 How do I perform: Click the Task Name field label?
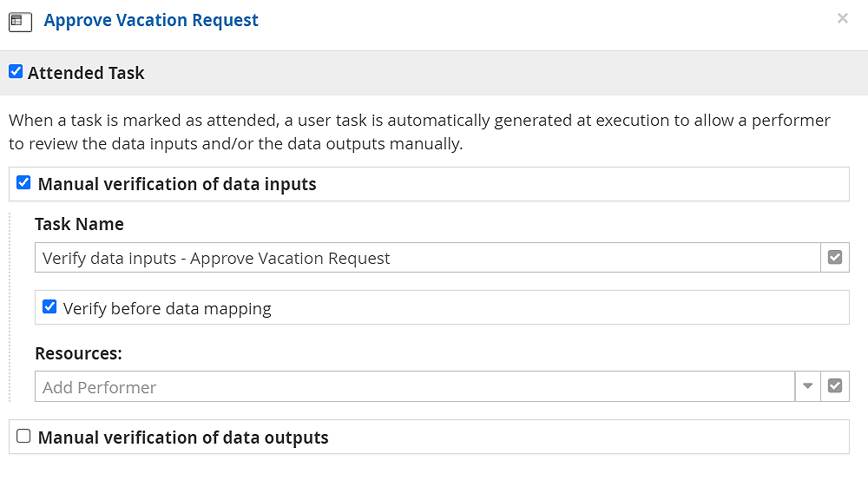(x=79, y=224)
